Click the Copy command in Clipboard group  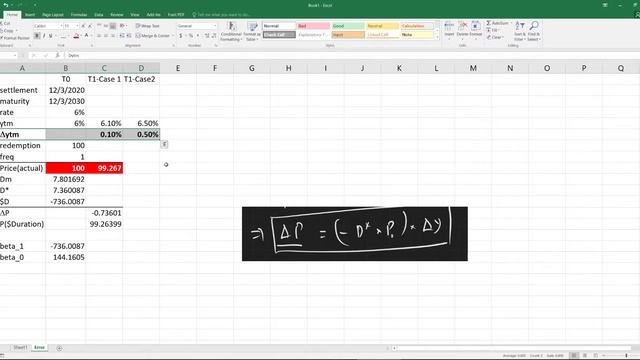pyautogui.click(x=7, y=31)
